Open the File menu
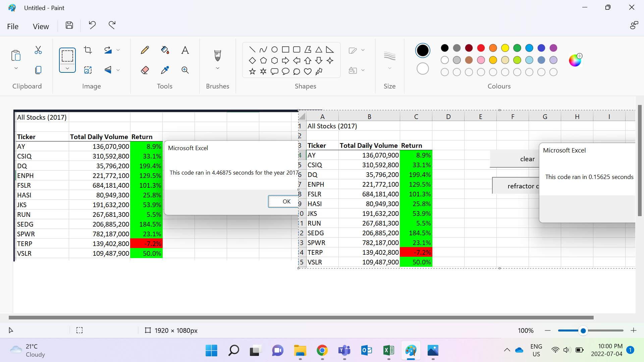 tap(12, 26)
